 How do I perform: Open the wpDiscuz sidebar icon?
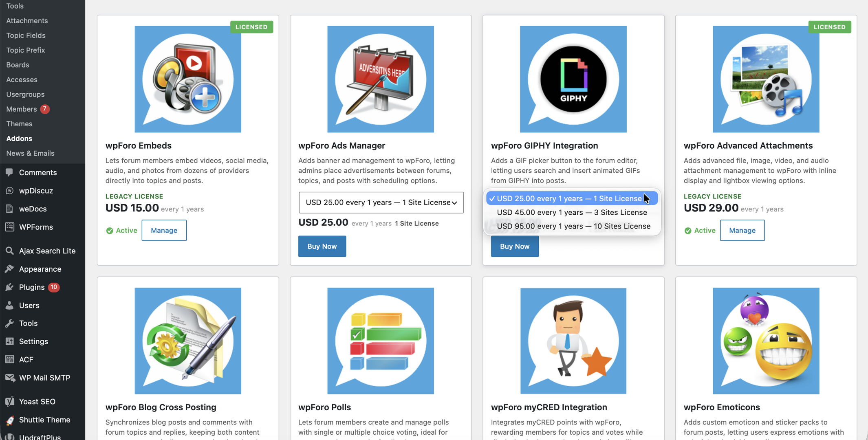[9, 191]
